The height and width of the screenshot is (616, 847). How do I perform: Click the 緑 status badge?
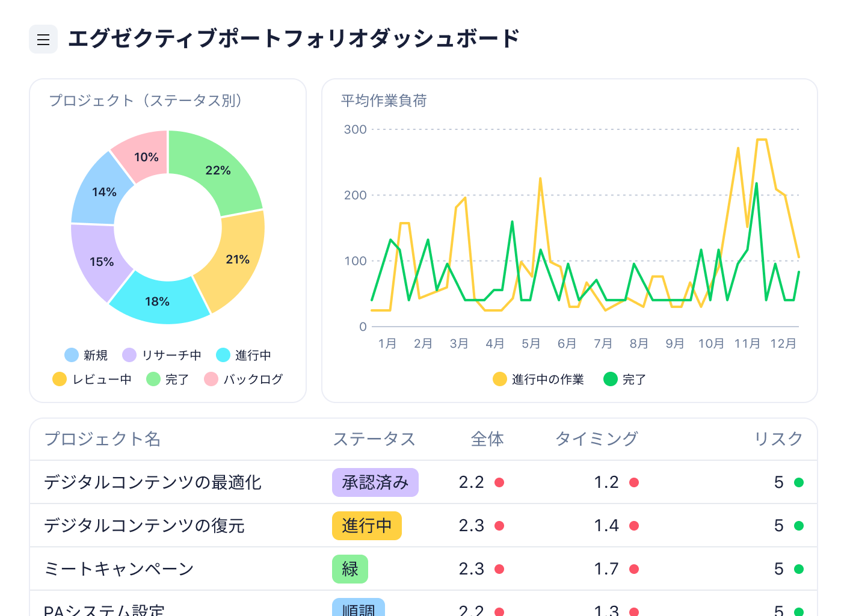[x=350, y=569]
